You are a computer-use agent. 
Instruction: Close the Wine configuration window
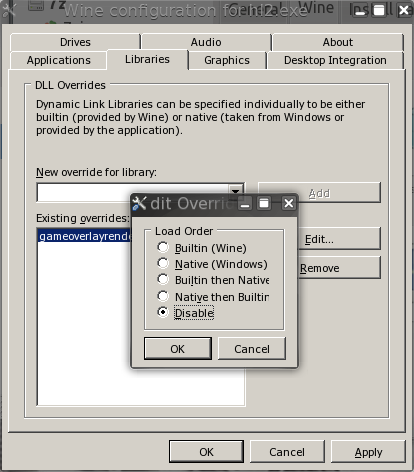tap(404, 10)
